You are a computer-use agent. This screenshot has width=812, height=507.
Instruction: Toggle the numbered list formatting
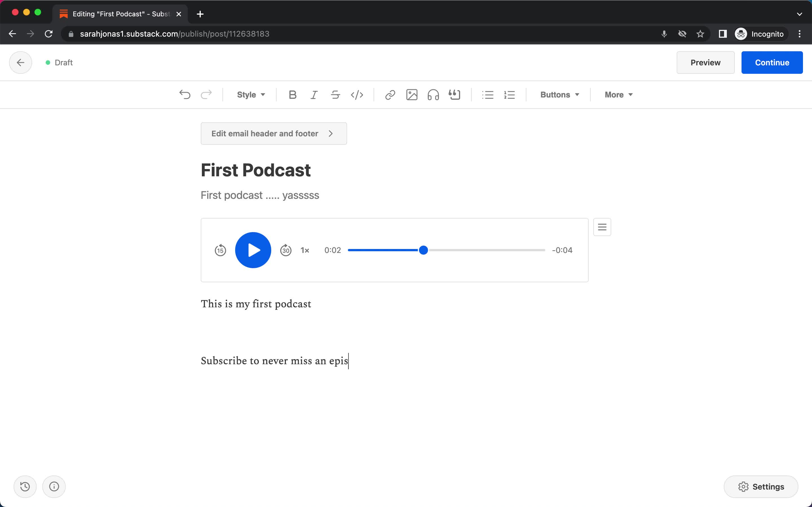click(509, 95)
